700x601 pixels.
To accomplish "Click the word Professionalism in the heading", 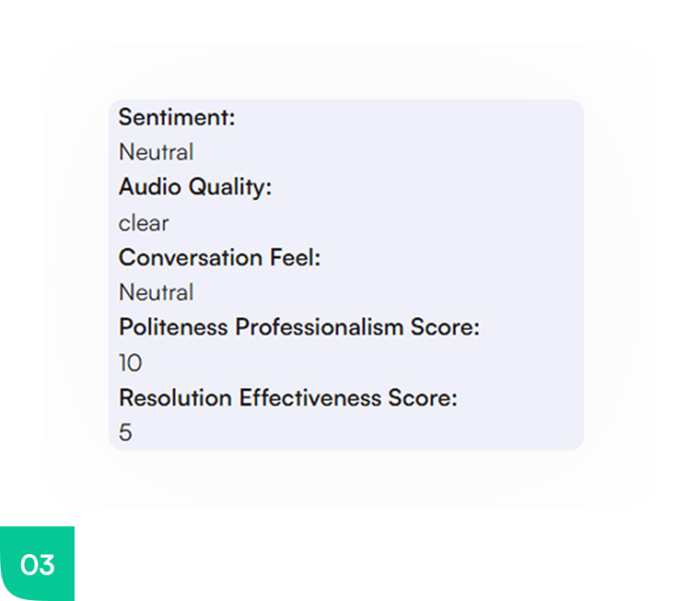I will point(320,327).
